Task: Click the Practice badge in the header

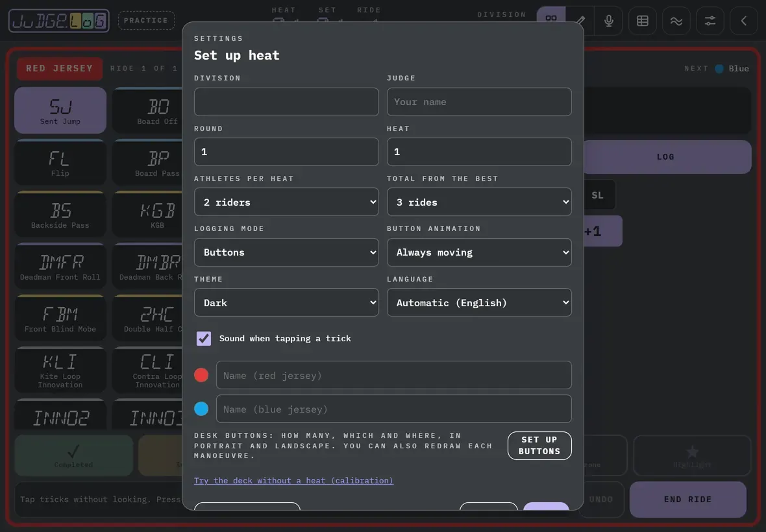Action: pos(146,21)
